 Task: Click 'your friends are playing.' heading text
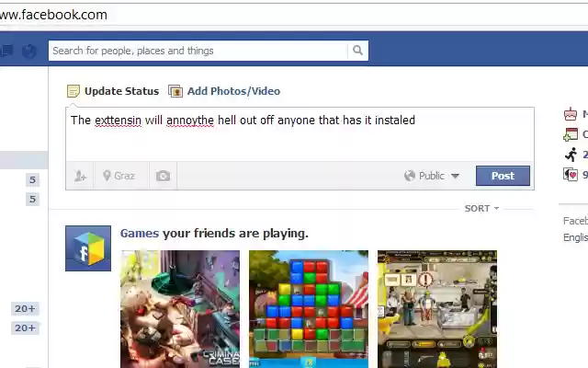tap(235, 234)
